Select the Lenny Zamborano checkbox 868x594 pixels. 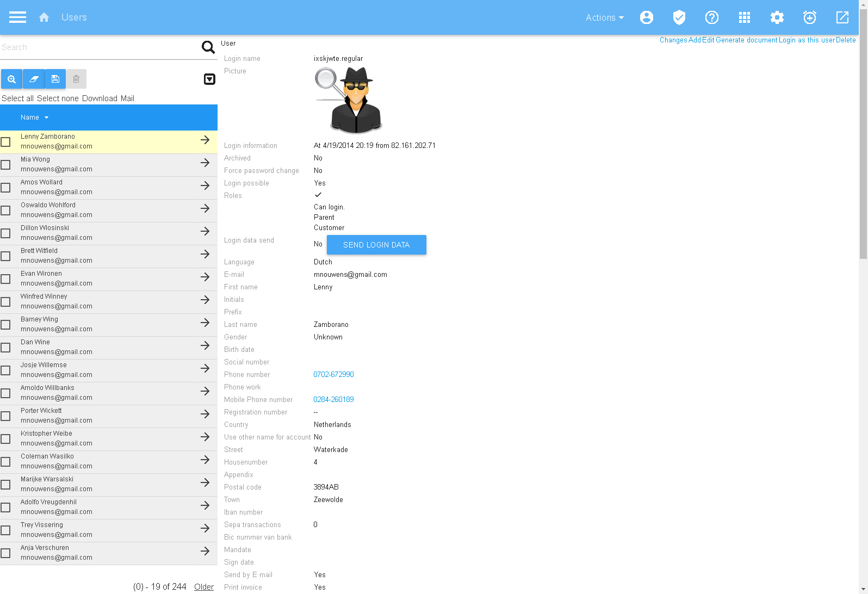coord(6,142)
